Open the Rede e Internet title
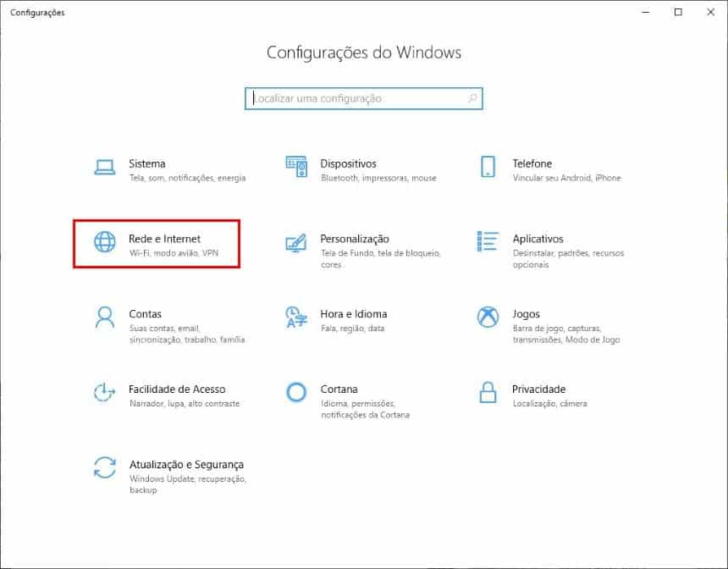728x569 pixels. pos(164,239)
